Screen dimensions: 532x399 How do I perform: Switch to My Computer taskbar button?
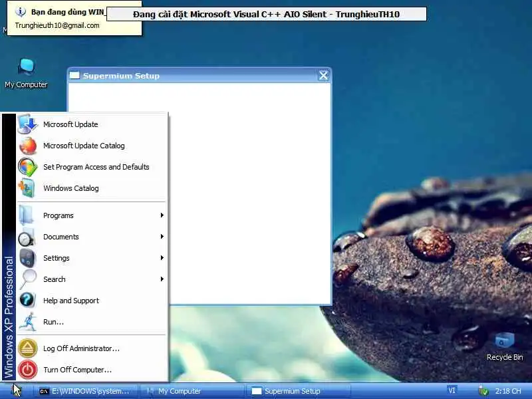[192, 391]
